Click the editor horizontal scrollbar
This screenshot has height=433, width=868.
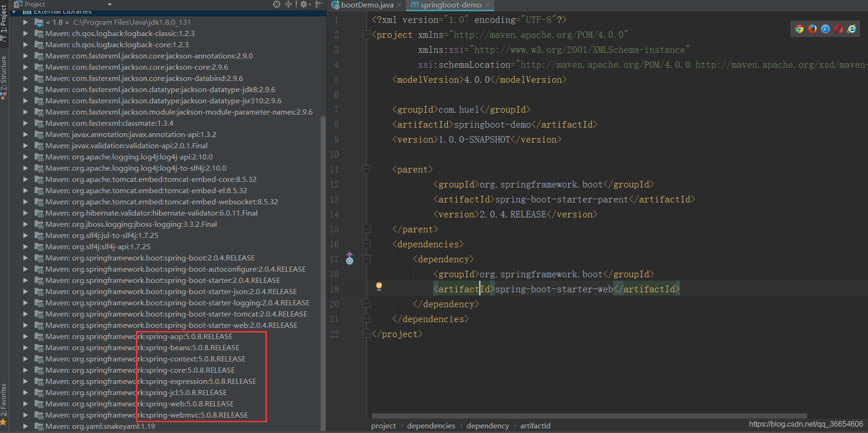click(x=589, y=416)
